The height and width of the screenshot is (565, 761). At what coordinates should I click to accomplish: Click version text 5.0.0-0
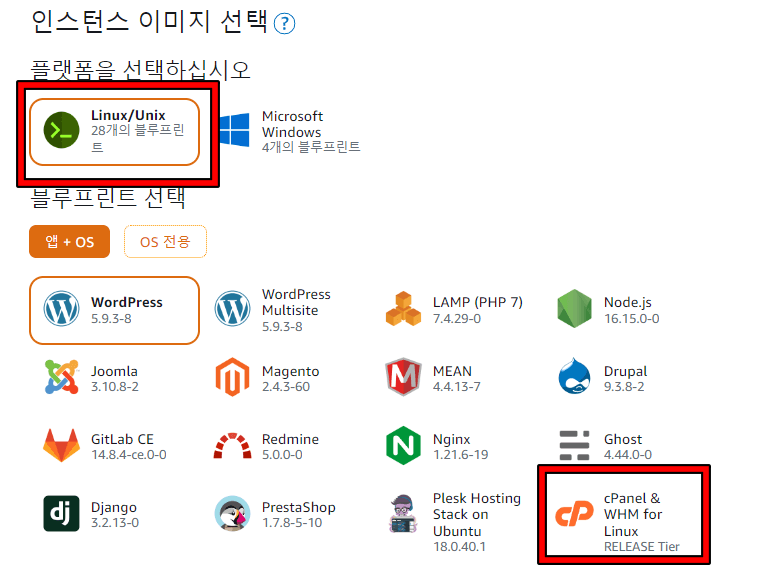[x=282, y=455]
